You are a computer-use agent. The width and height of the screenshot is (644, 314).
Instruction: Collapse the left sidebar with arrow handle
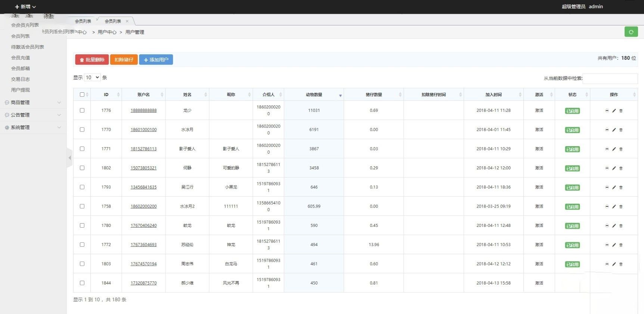69,158
